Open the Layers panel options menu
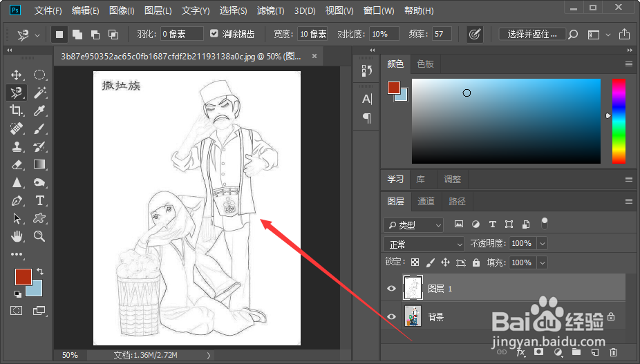Viewport: 640px width, 364px height. pyautogui.click(x=628, y=201)
